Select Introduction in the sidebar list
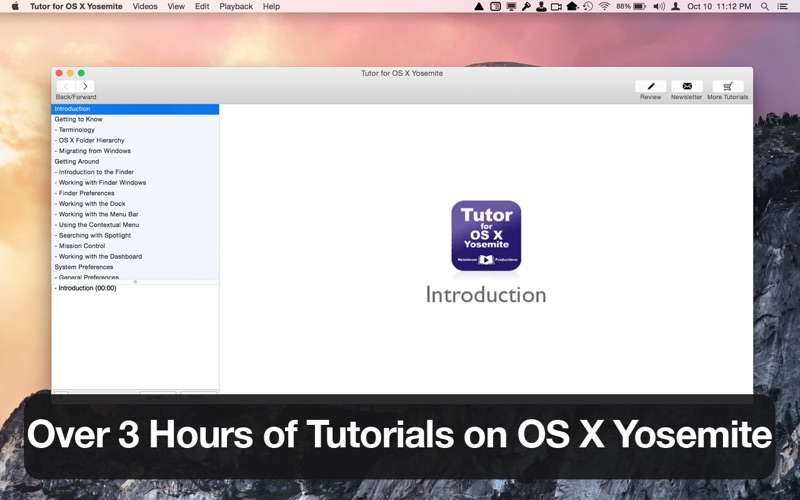This screenshot has height=500, width=800. pyautogui.click(x=135, y=109)
